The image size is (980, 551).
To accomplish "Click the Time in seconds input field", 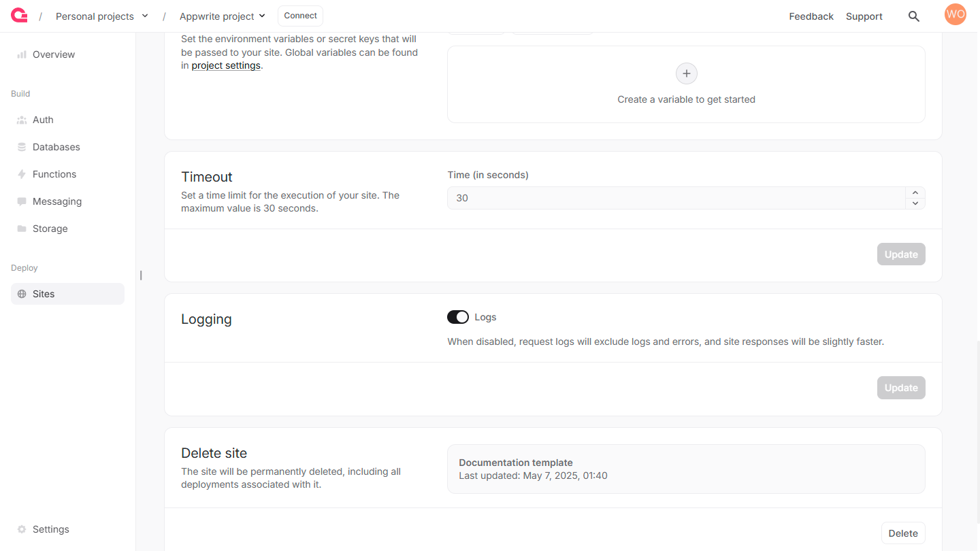I will point(676,198).
